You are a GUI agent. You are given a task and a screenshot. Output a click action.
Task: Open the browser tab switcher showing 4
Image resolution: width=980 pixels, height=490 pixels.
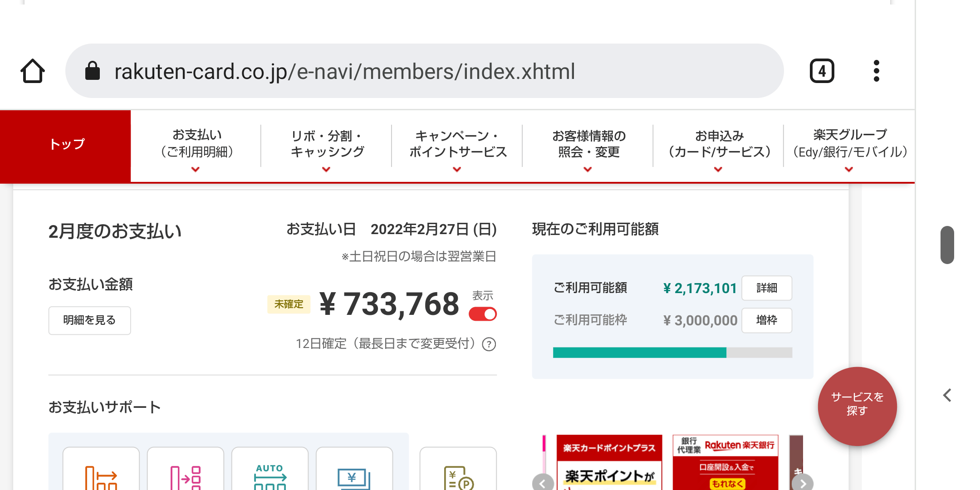822,71
